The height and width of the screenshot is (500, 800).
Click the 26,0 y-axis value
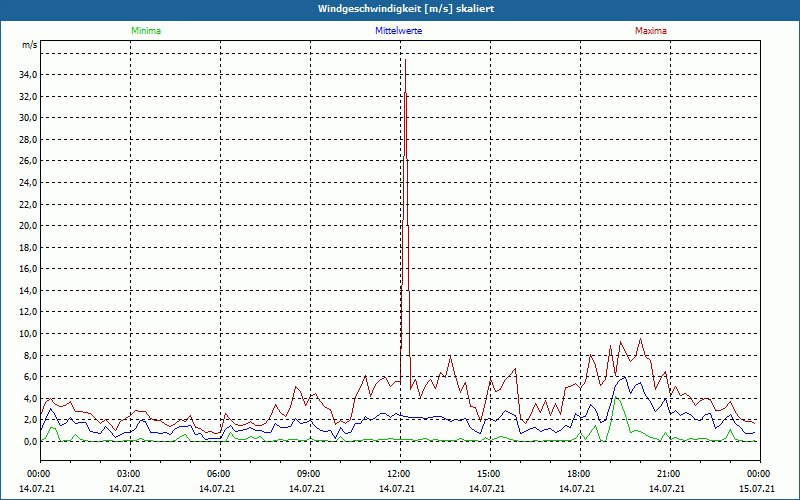click(x=28, y=161)
